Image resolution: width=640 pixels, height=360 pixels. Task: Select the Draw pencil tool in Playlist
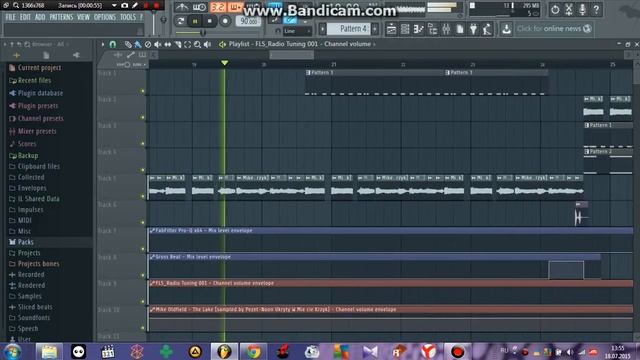(128, 44)
